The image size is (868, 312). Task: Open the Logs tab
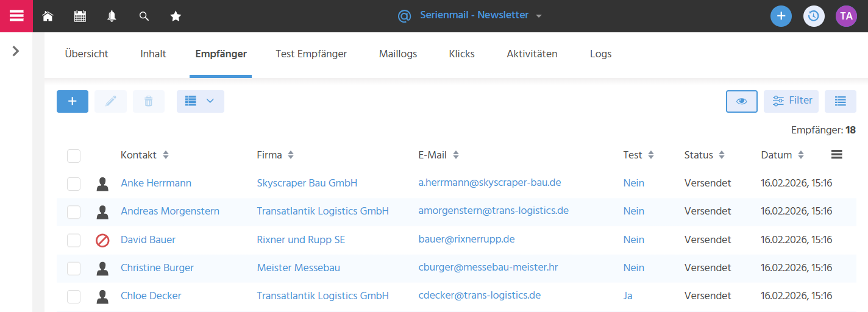(600, 54)
